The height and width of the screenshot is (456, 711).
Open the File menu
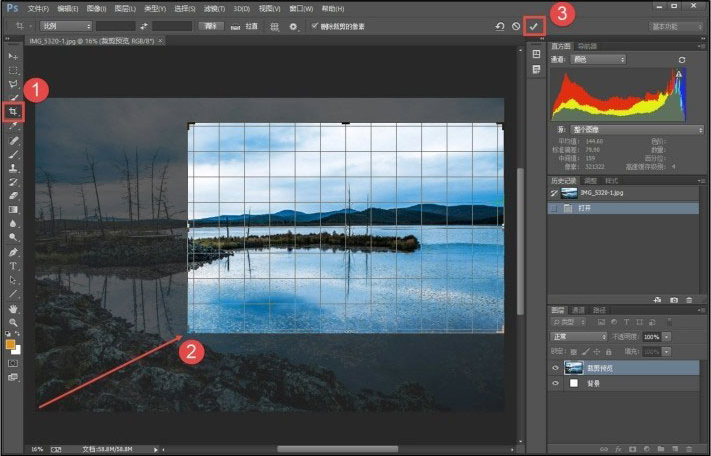[x=39, y=7]
